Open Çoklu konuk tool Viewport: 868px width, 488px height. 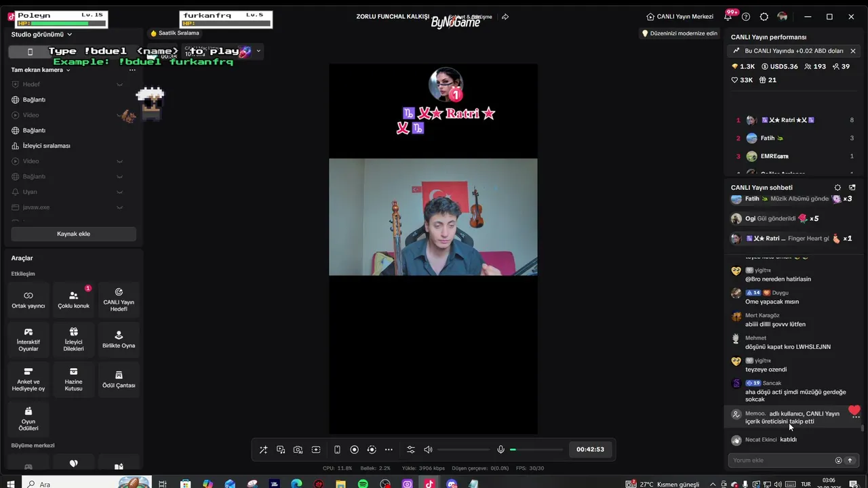click(x=73, y=300)
